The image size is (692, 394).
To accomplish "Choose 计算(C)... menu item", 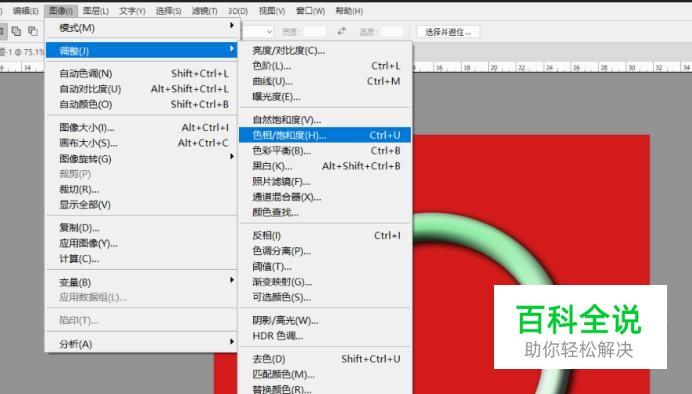I will (141, 259).
